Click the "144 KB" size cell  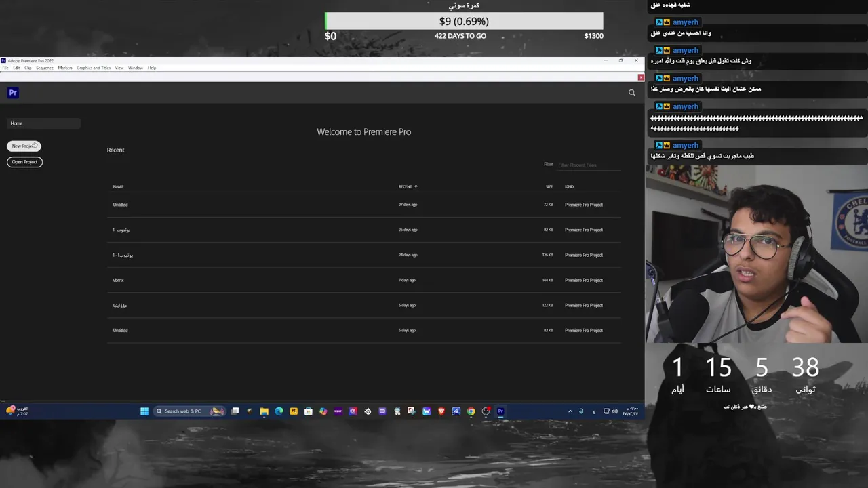(547, 280)
